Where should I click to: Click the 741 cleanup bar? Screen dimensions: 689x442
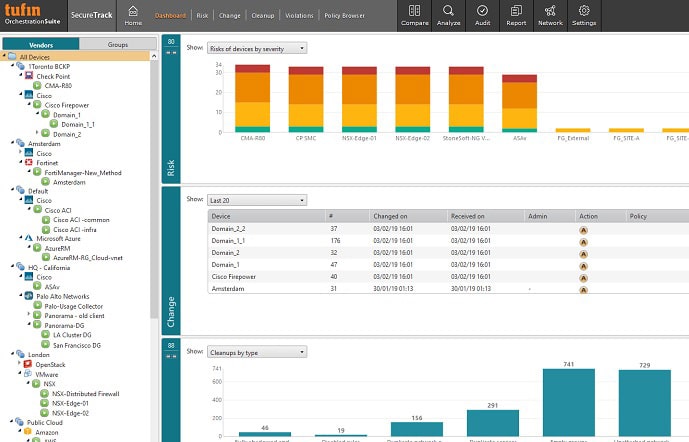pos(569,402)
